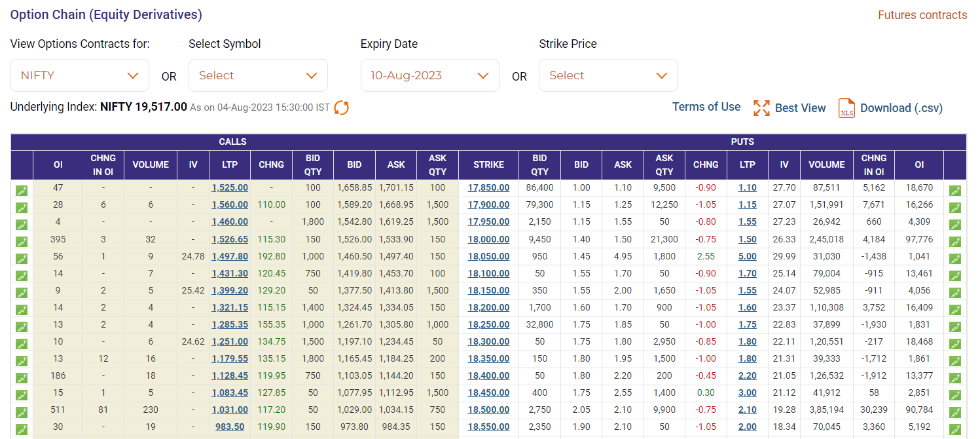
Task: Click puts chart icon in 18,500.00 row
Action: pyautogui.click(x=955, y=412)
